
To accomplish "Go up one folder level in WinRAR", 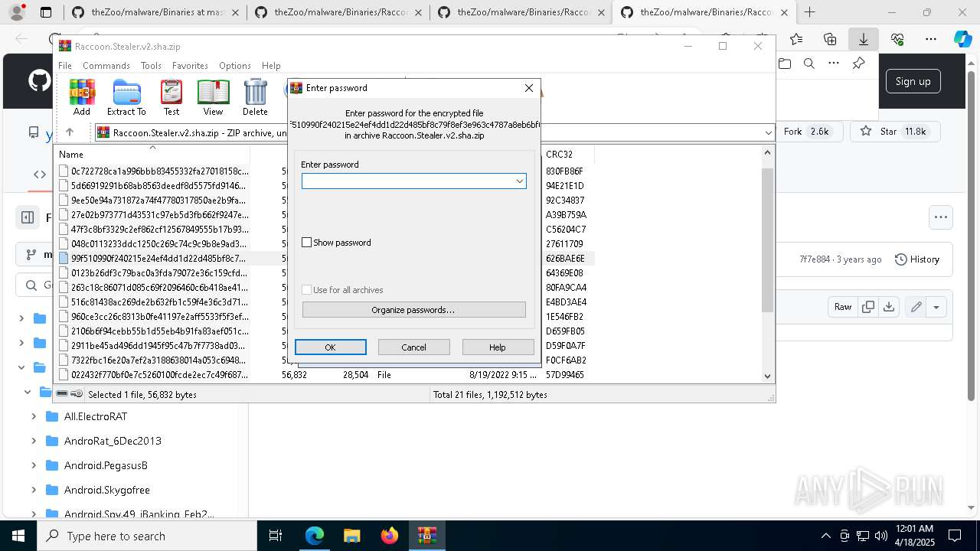I will coord(69,132).
